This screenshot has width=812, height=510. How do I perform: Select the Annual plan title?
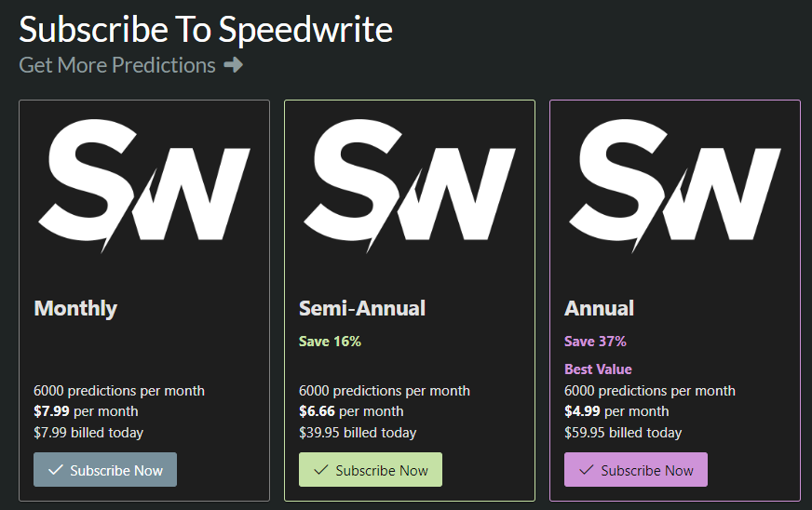[599, 308]
